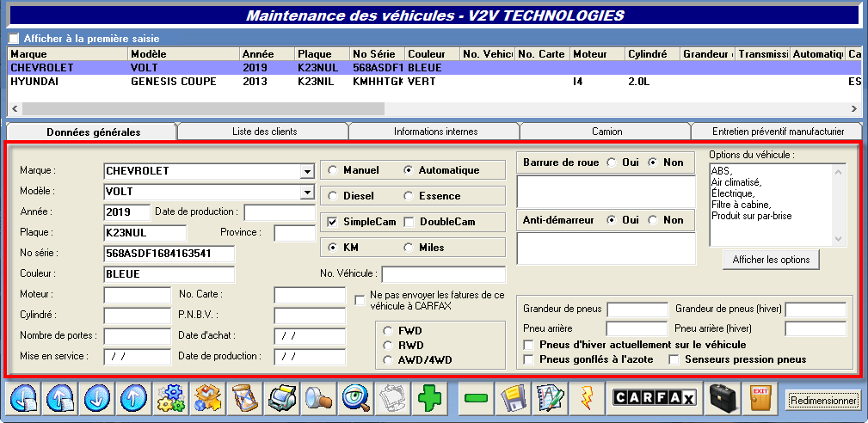Click the Redimensionner button

[824, 400]
